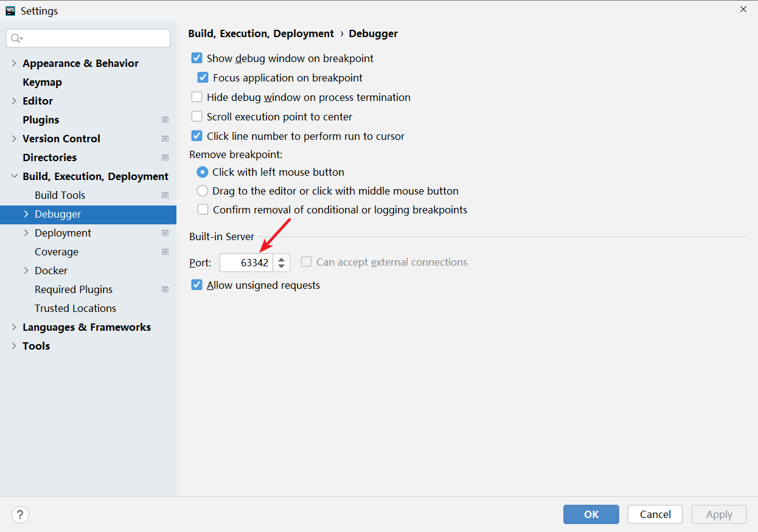Click the icon next to Required Plugins
758x532 pixels.
[165, 289]
